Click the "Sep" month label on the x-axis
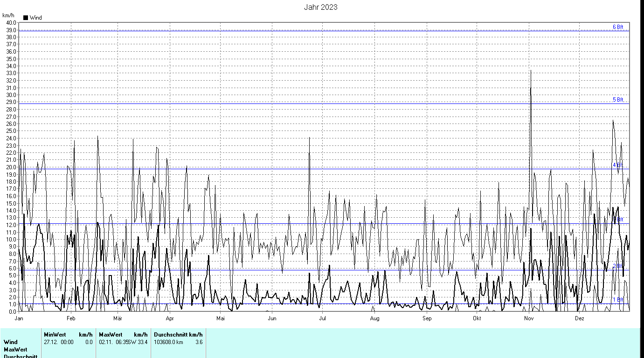This screenshot has height=358, width=644. pyautogui.click(x=427, y=318)
